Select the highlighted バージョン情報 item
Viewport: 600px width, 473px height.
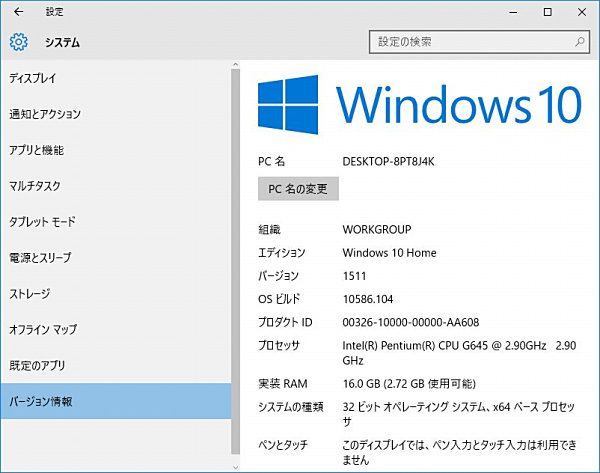[116, 401]
